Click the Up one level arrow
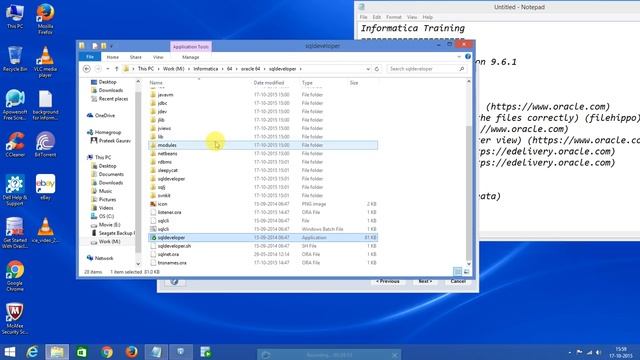Screen dimensions: 640x360 [x=117, y=69]
